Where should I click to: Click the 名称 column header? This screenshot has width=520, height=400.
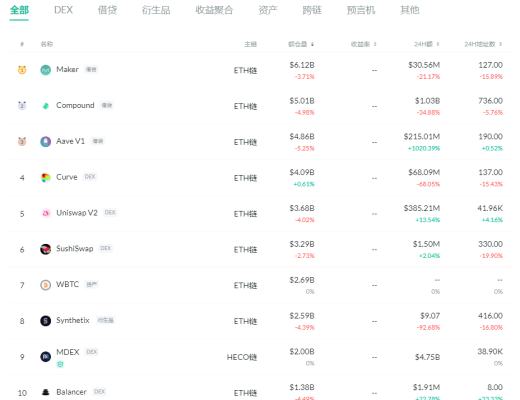tap(47, 44)
